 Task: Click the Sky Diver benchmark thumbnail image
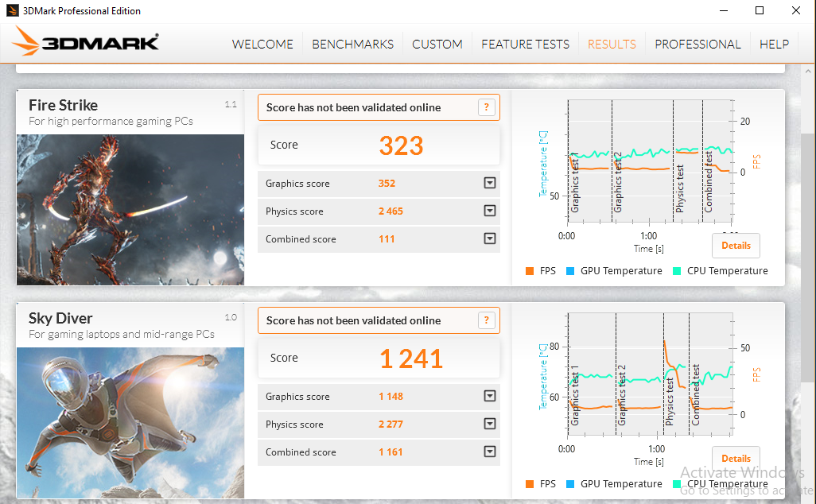click(x=130, y=423)
